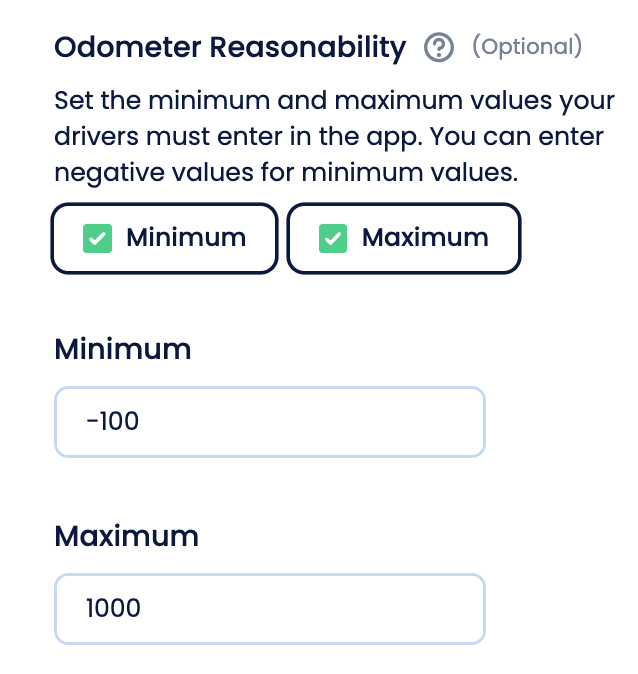
Task: Focus the Minimum value input field
Action: click(270, 422)
